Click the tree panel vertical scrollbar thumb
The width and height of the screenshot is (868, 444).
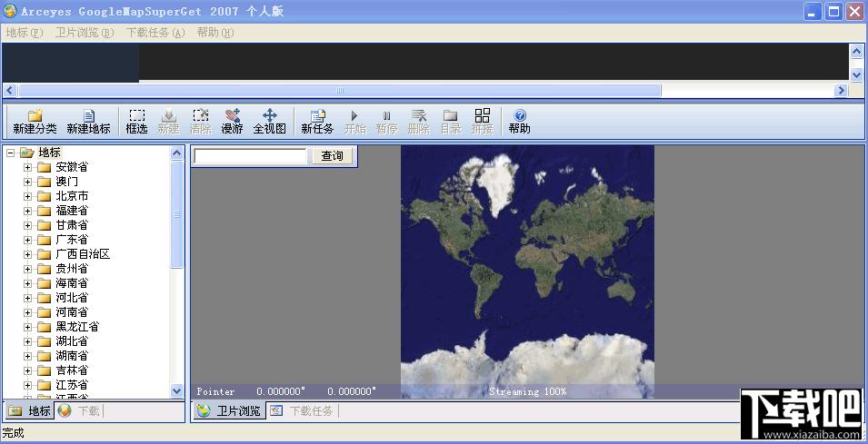click(176, 214)
